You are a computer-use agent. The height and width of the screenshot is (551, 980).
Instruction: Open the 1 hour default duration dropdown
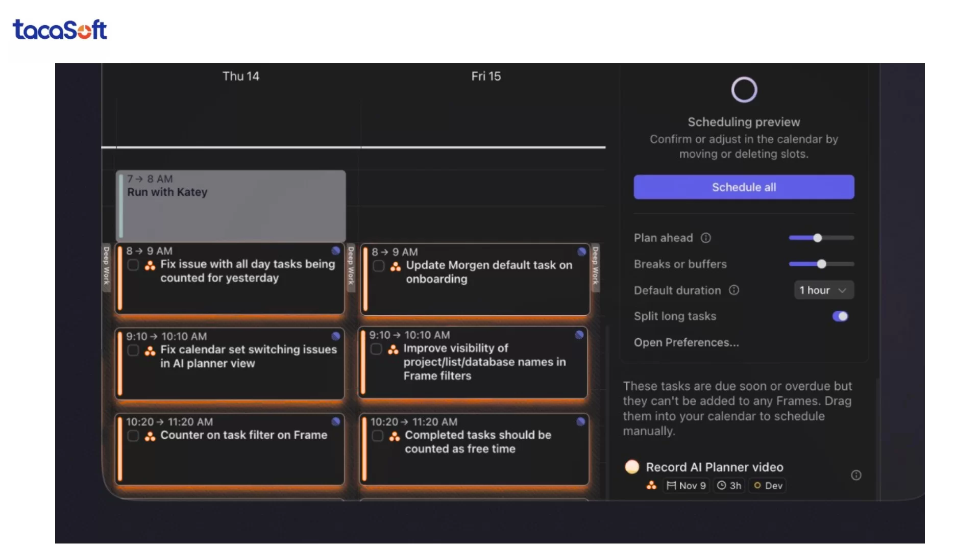(823, 290)
